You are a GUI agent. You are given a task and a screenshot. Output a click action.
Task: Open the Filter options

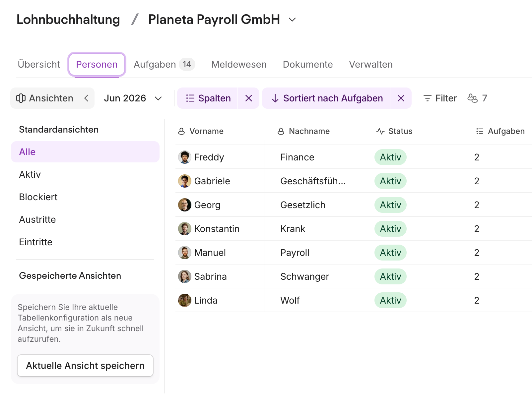440,98
